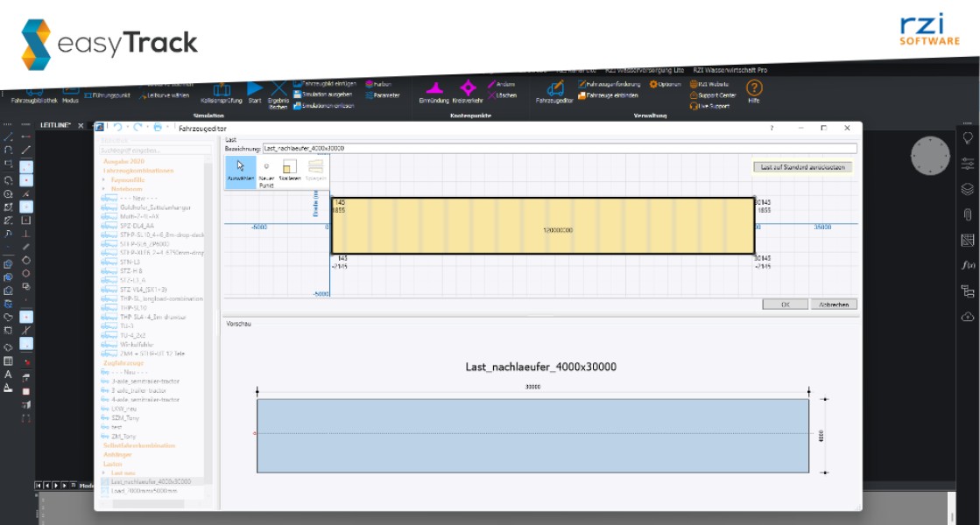The height and width of the screenshot is (525, 980).
Task: Open Optionen in Verwaltung group
Action: (666, 84)
